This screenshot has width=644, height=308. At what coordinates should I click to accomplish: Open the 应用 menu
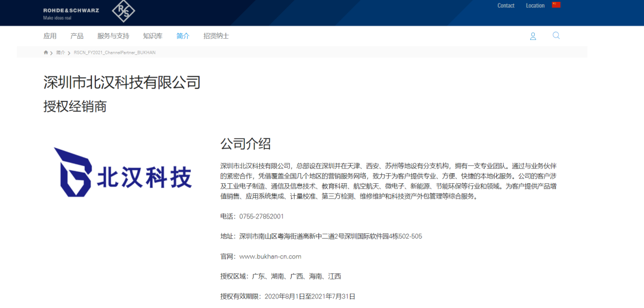[x=50, y=36]
